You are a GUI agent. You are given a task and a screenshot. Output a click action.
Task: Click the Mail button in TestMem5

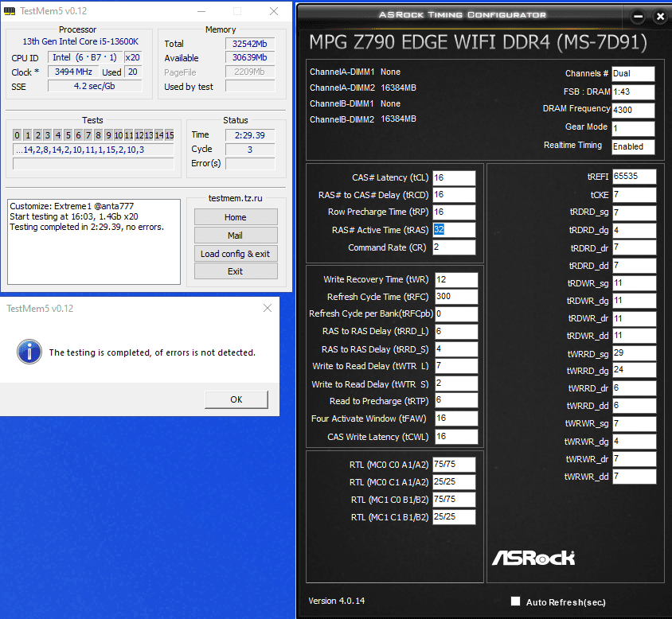[x=236, y=236]
